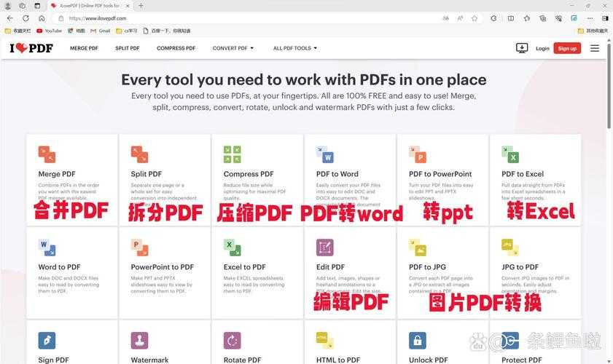
Task: Bookmark page with the star icon
Action: 475,18
